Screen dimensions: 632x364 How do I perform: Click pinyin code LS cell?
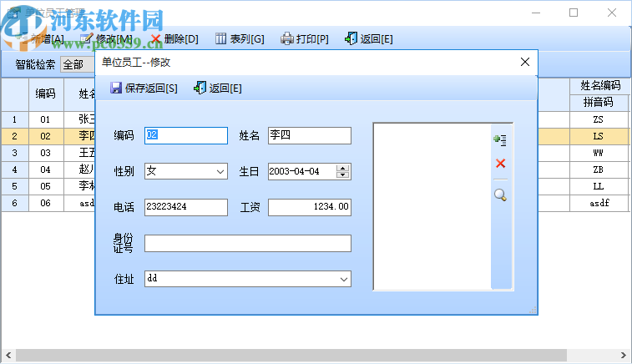tap(599, 136)
